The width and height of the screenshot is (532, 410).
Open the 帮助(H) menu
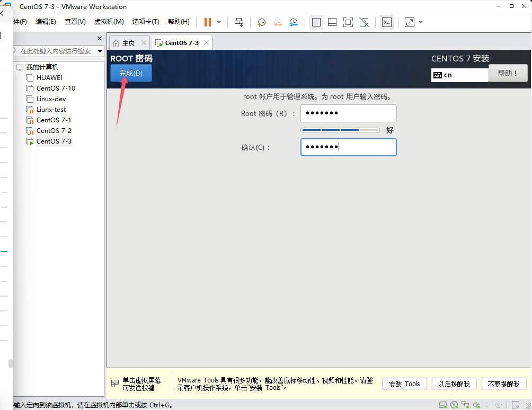coord(179,22)
